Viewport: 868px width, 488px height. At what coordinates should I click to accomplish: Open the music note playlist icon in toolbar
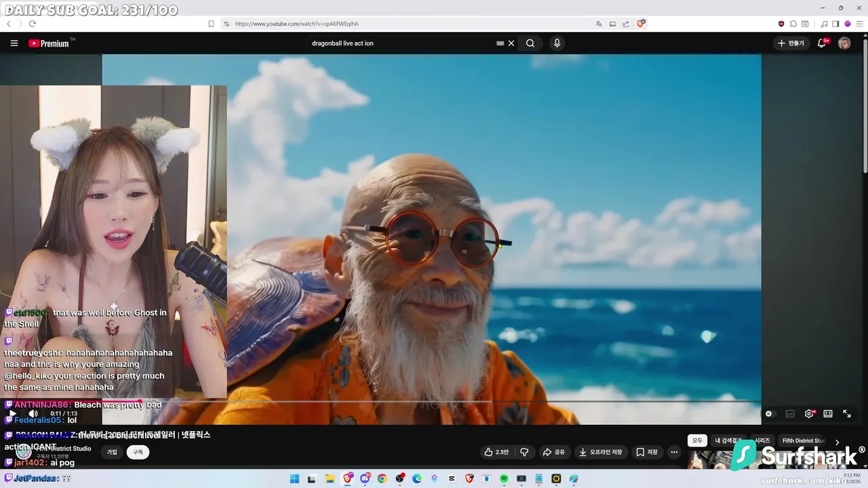tap(825, 24)
